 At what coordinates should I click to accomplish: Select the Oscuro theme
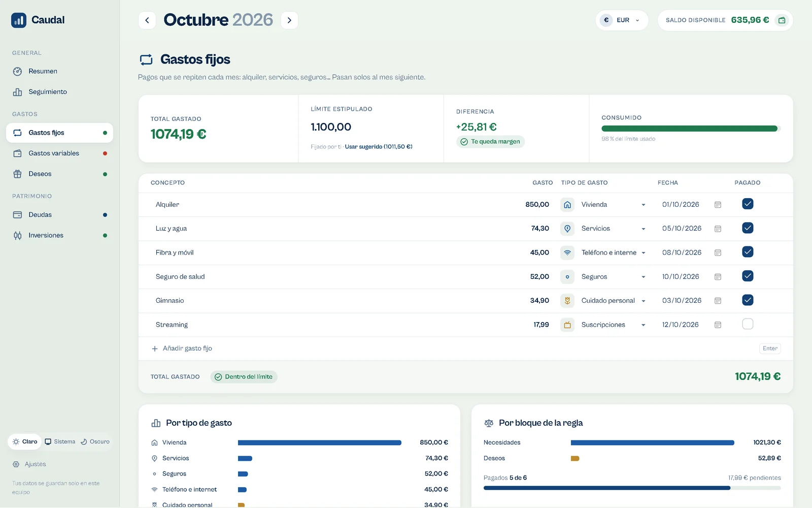pyautogui.click(x=95, y=441)
